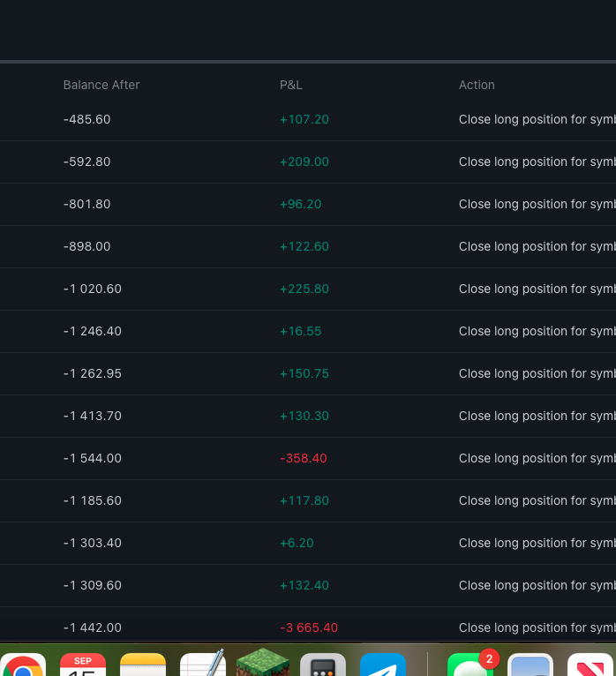Open the Calendar app showing SEP
Image resolution: width=616 pixels, height=676 pixels.
tap(83, 665)
